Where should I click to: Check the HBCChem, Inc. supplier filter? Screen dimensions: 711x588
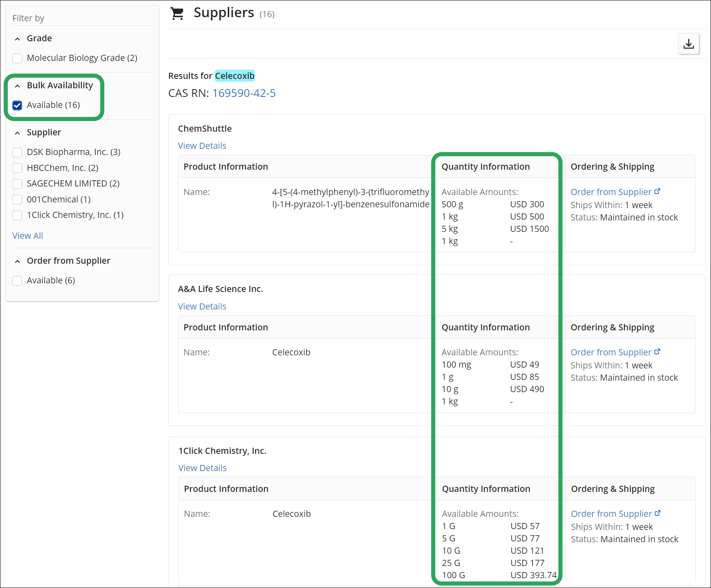point(17,168)
